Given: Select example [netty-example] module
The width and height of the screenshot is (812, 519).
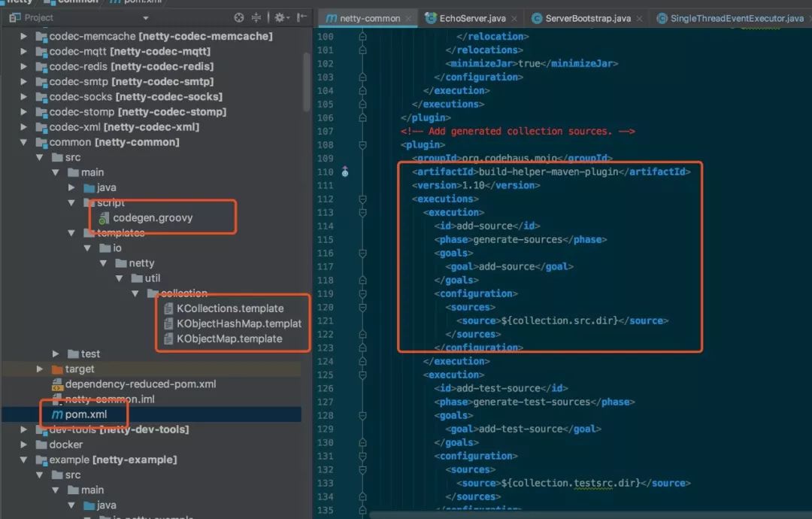Looking at the screenshot, I should (x=106, y=460).
